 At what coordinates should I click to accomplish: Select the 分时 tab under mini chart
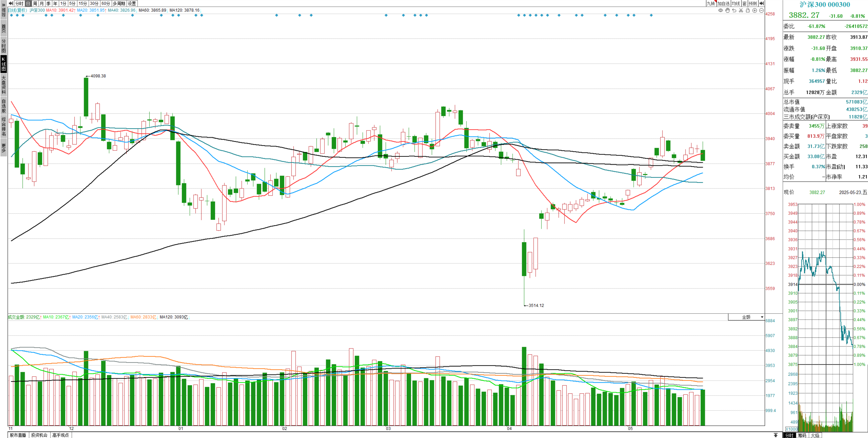coord(790,435)
